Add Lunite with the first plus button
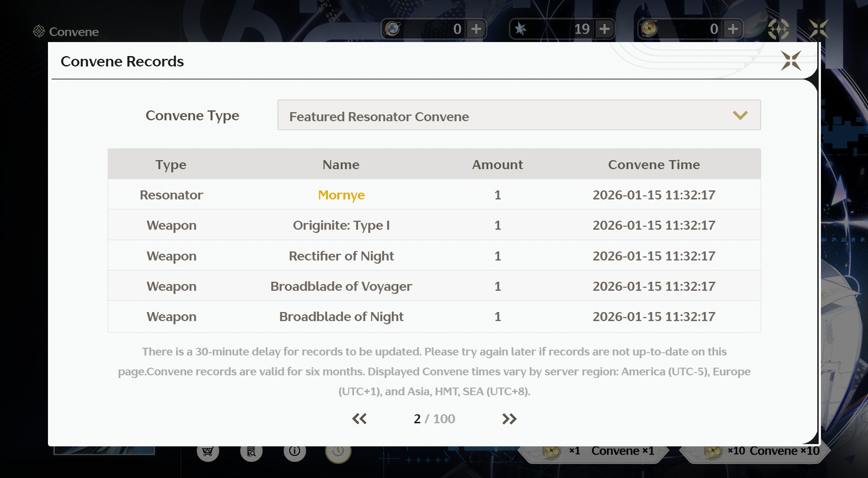Screen dimensions: 868x478 (x=476, y=29)
